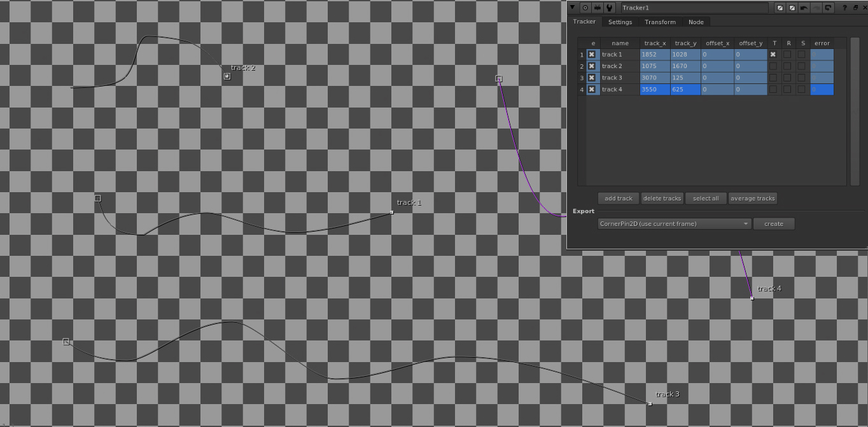Uncheck the T checkbox for track 1
This screenshot has height=427, width=868.
tap(773, 55)
